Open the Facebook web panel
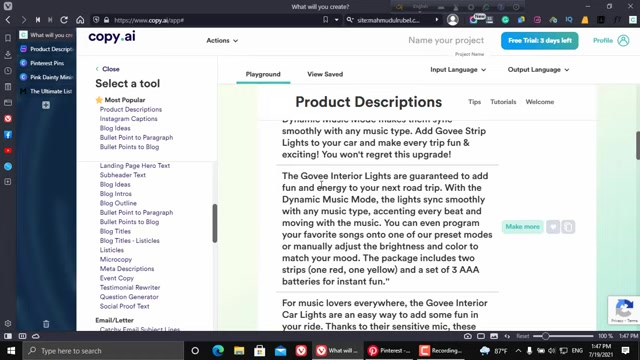The width and height of the screenshot is (640, 360). pos(8,135)
